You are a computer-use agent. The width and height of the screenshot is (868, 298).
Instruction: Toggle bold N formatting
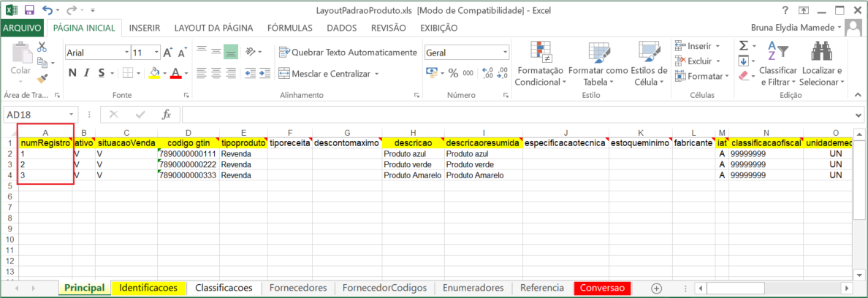[x=72, y=73]
